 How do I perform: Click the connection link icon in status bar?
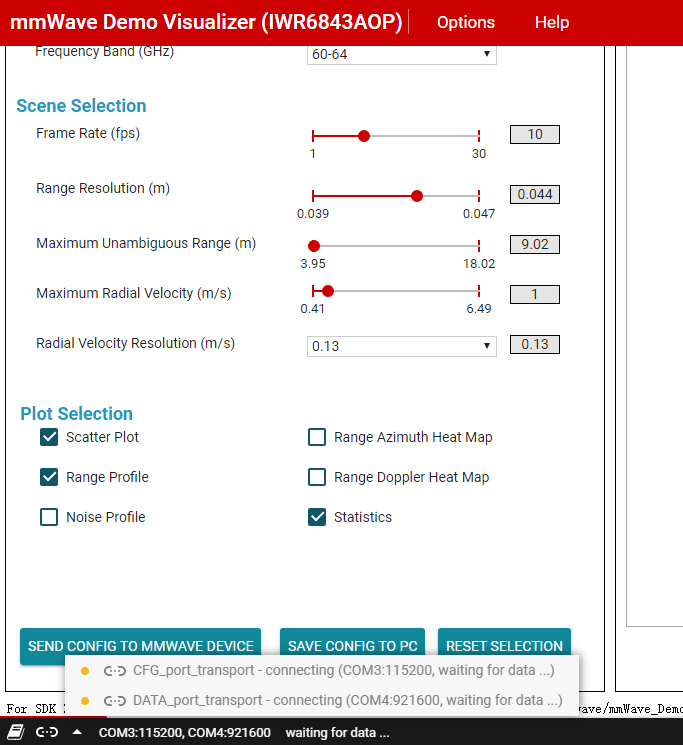click(x=47, y=732)
